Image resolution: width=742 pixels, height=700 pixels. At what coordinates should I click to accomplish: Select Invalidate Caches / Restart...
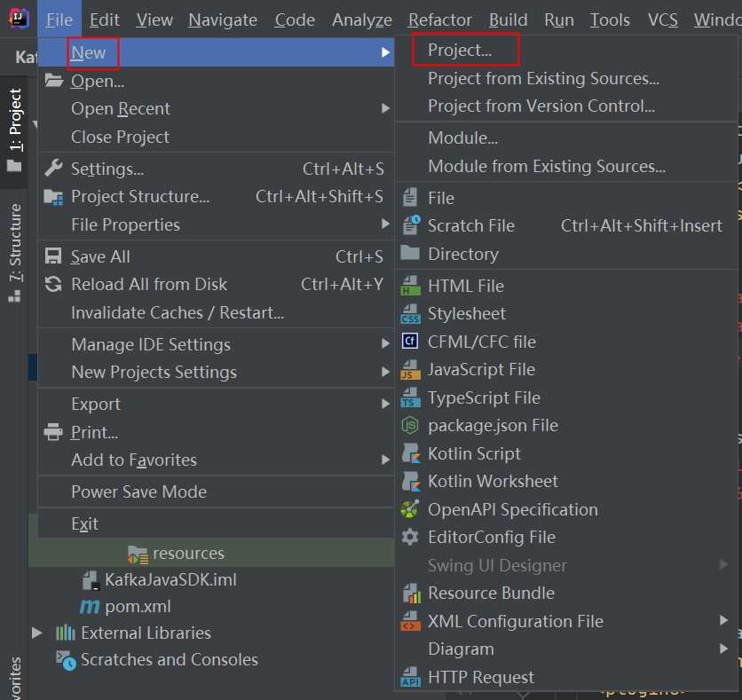(216, 312)
